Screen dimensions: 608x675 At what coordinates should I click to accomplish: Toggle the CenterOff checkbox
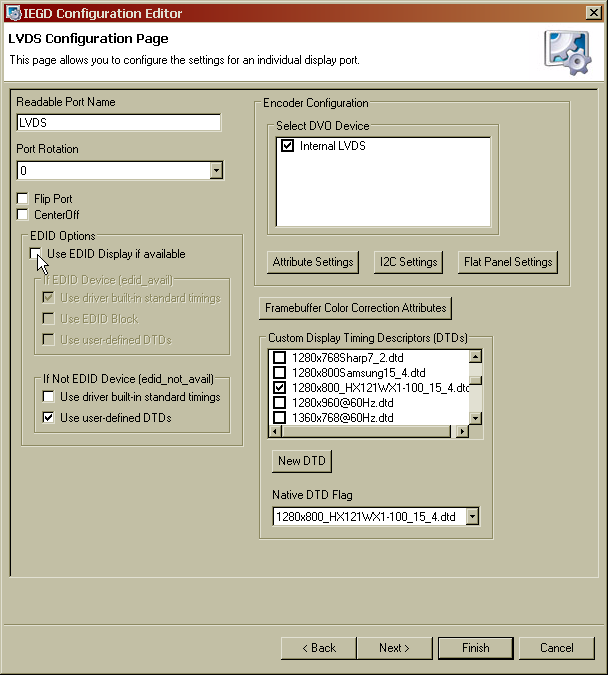click(x=22, y=214)
